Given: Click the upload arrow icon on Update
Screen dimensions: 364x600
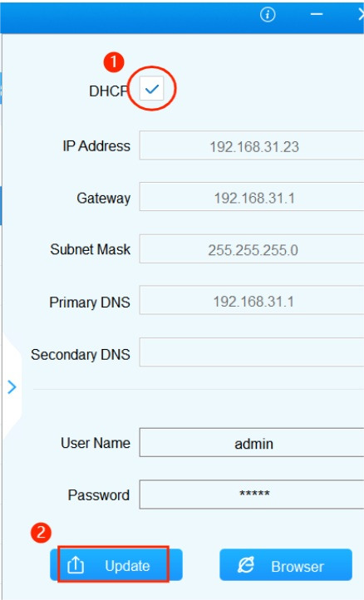Looking at the screenshot, I should pyautogui.click(x=76, y=565).
